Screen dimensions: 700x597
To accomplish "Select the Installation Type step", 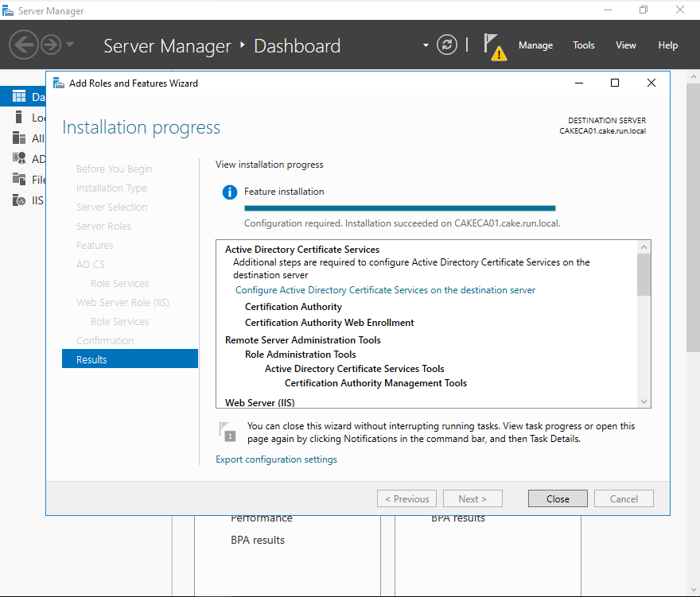I will (111, 188).
